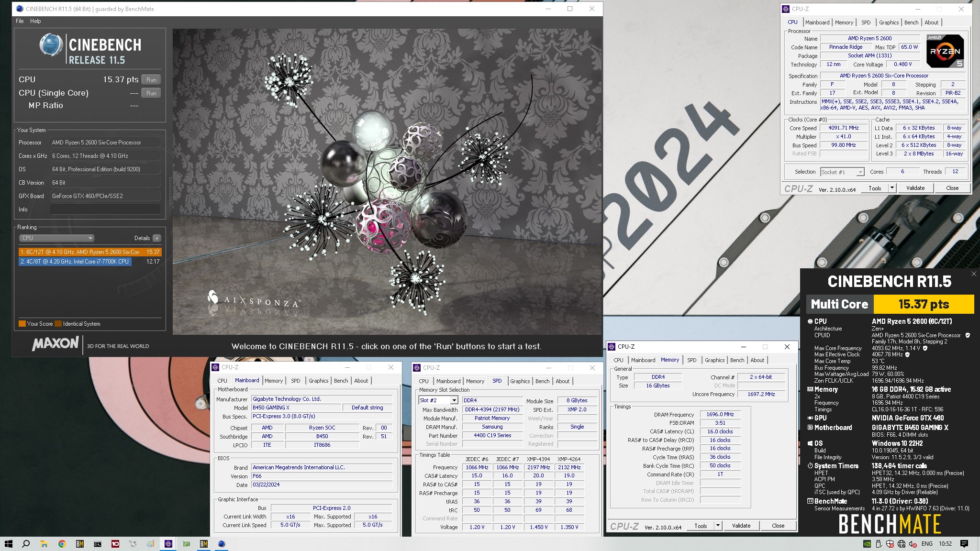Click CPU-Z Mainboard window title icon

216,367
